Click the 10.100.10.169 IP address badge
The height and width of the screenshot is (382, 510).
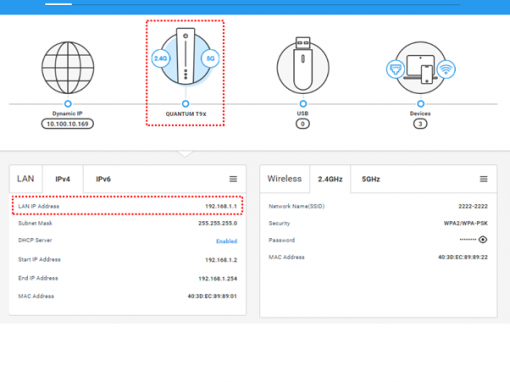67,124
